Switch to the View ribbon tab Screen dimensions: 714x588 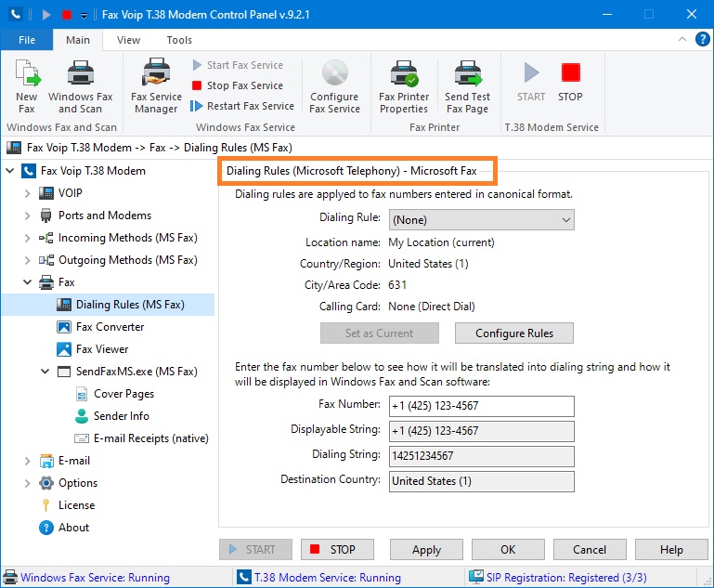click(x=128, y=40)
